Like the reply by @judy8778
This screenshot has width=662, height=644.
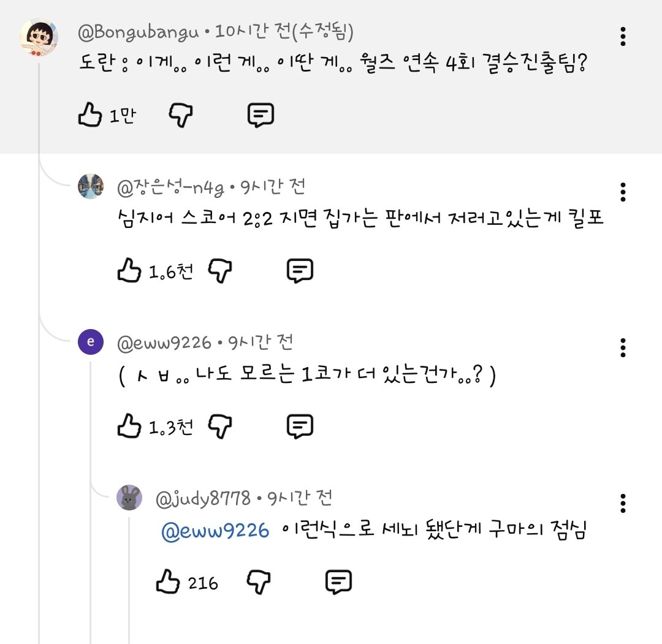click(x=168, y=582)
